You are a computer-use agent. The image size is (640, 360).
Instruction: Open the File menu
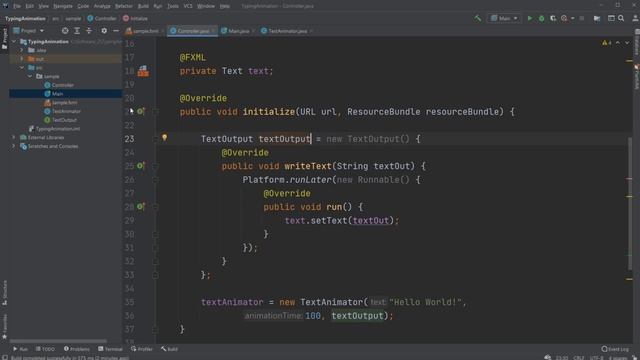pyautogui.click(x=17, y=6)
